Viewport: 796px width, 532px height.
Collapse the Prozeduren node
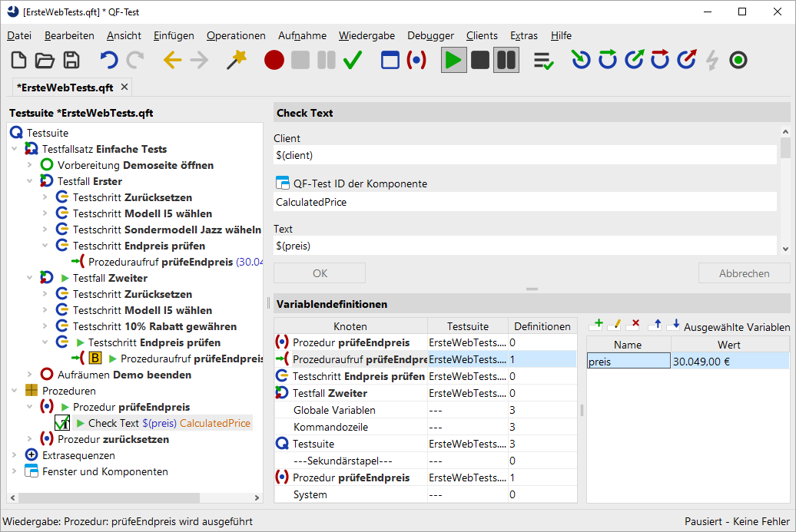coord(14,391)
